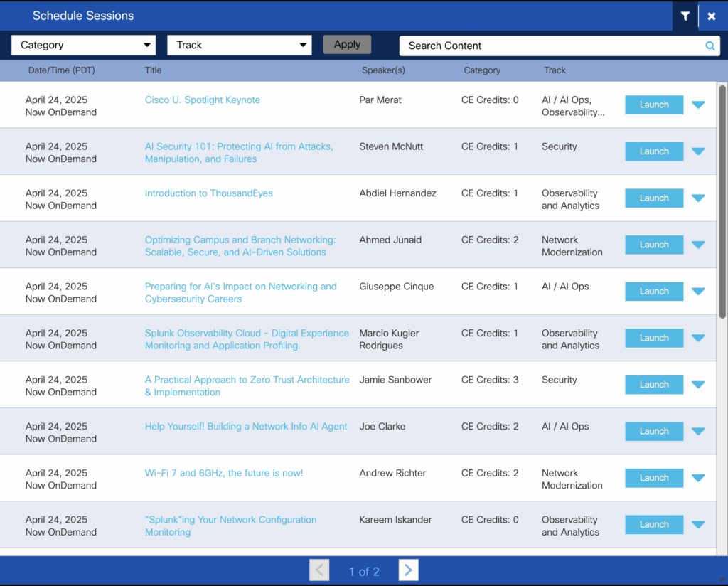Click speaker name Marcio Kugler Rodrigues
Viewport: 728px width, 586px height.
point(389,339)
